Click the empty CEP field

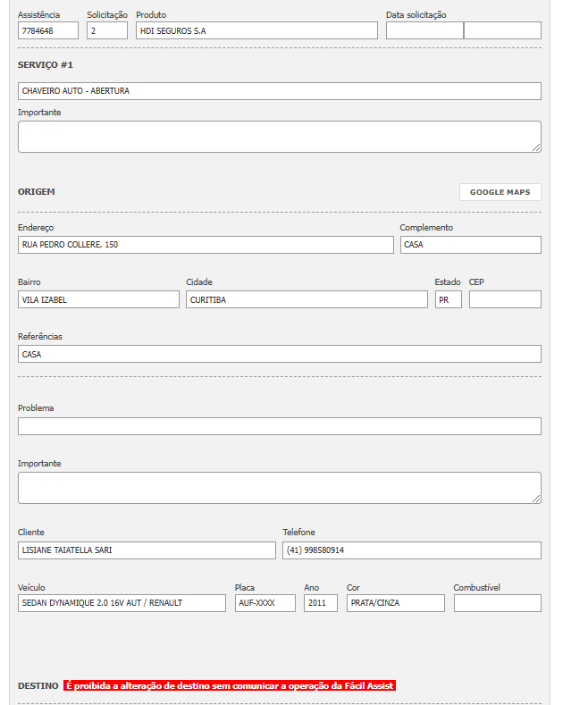click(505, 299)
